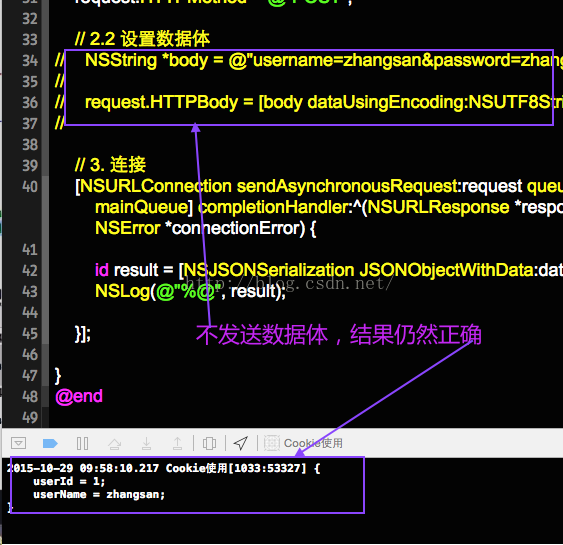Click "NSLog" on line 43
This screenshot has height=545, width=563.
click(x=122, y=291)
